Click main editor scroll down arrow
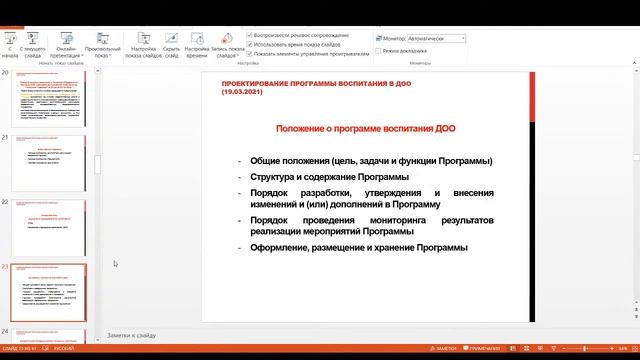Screen dimensions: 640x360 636,302
